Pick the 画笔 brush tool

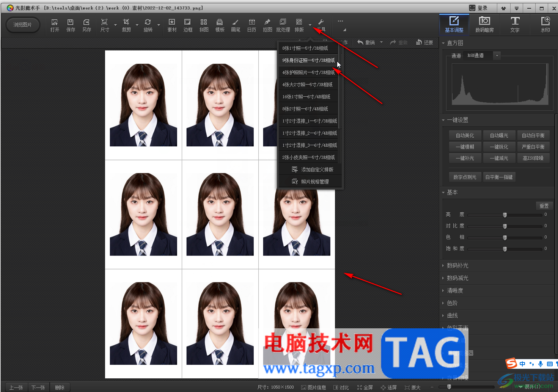pos(236,25)
